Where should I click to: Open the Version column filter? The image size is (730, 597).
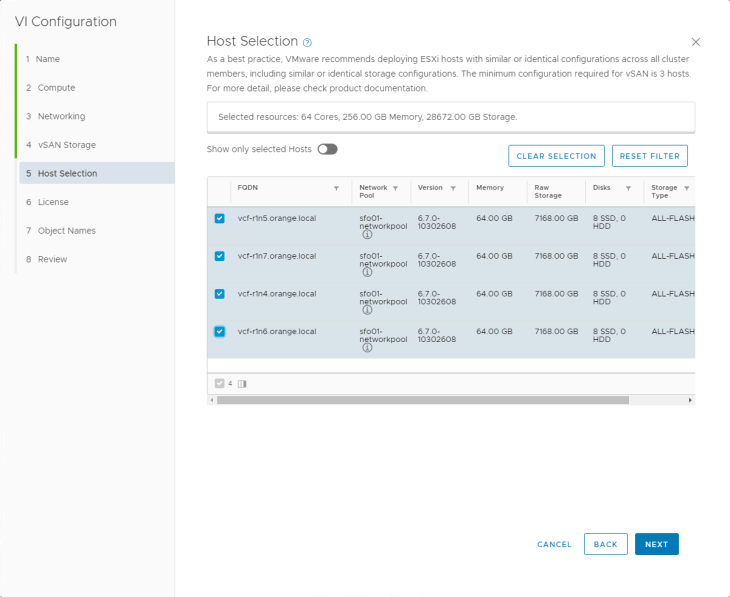[x=453, y=188]
